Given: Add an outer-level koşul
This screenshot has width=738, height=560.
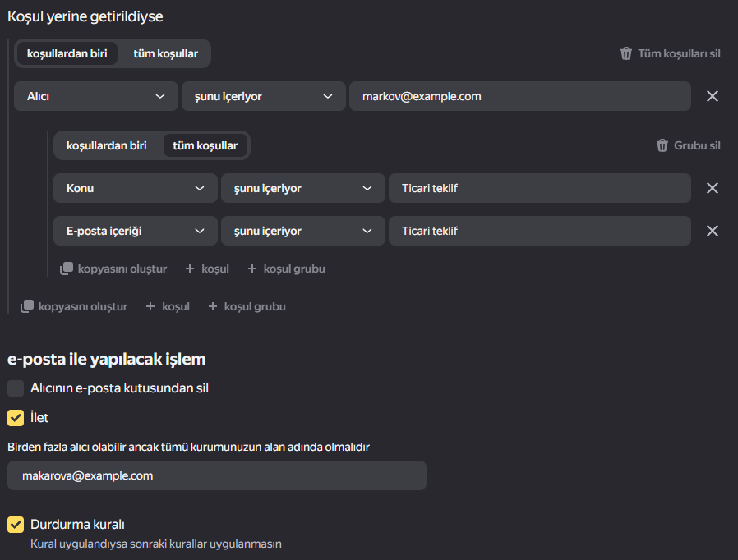Looking at the screenshot, I should pyautogui.click(x=168, y=306).
